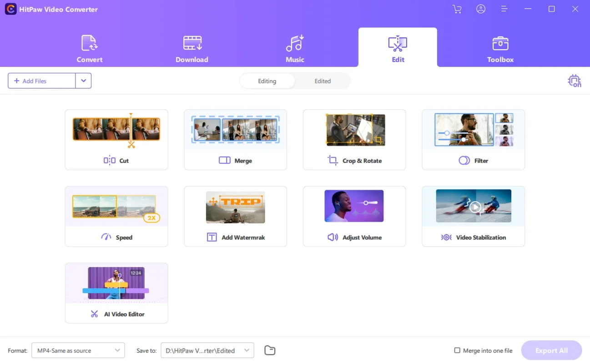This screenshot has height=364, width=590.
Task: Click the Speed gauge icon
Action: [x=106, y=237]
